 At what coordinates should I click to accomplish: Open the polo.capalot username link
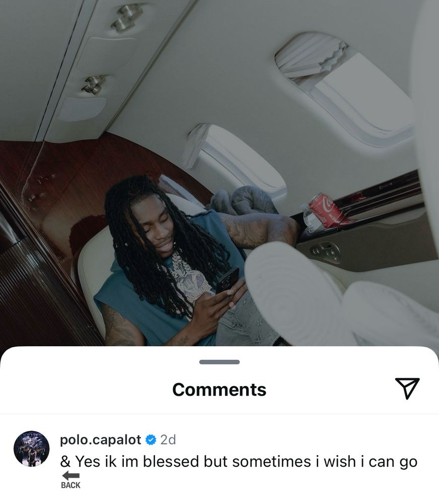click(x=101, y=439)
